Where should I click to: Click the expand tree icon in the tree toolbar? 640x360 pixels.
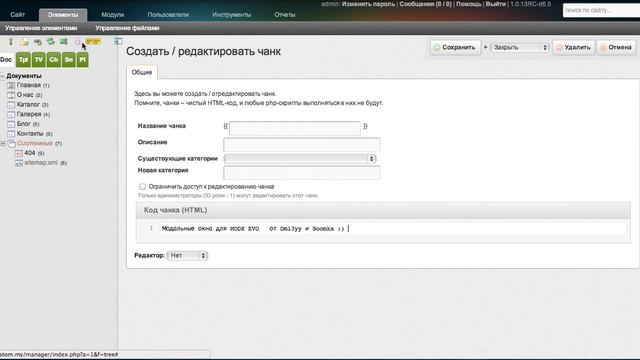pos(11,42)
